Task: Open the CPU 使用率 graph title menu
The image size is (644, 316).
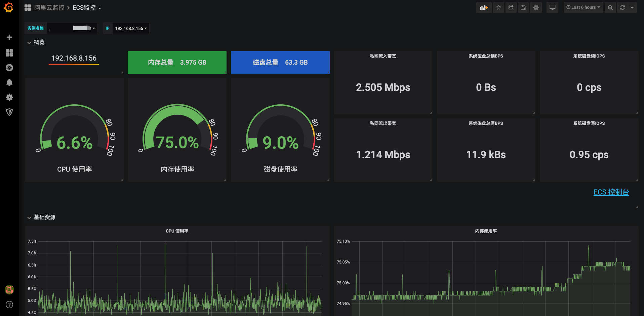Action: tap(177, 231)
